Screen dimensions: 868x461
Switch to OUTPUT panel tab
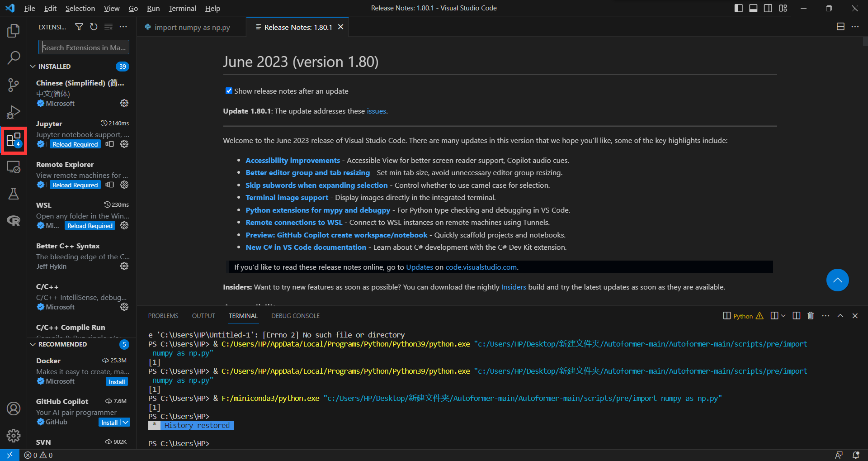[203, 316]
